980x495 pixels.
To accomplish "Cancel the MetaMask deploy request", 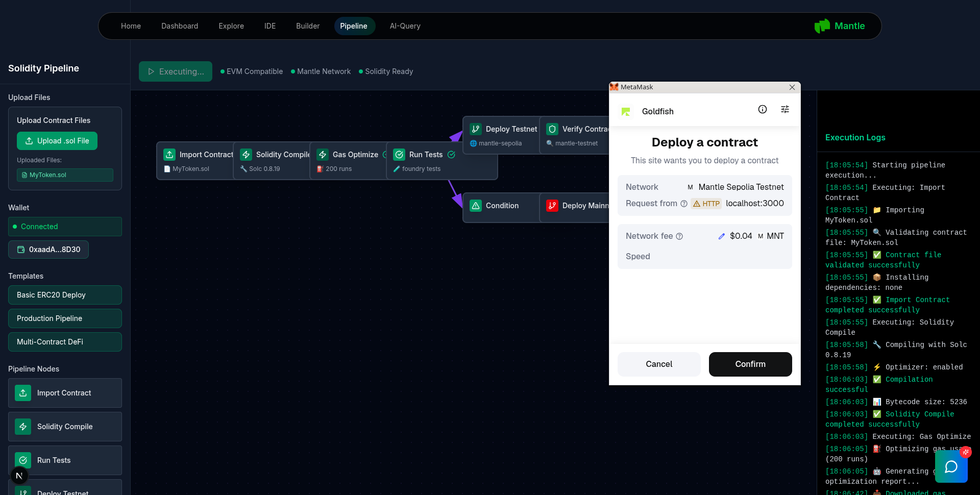I will 658,364.
